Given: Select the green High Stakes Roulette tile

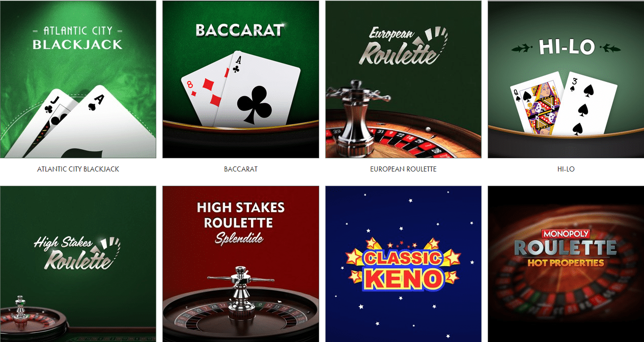Looking at the screenshot, I should 78,264.
